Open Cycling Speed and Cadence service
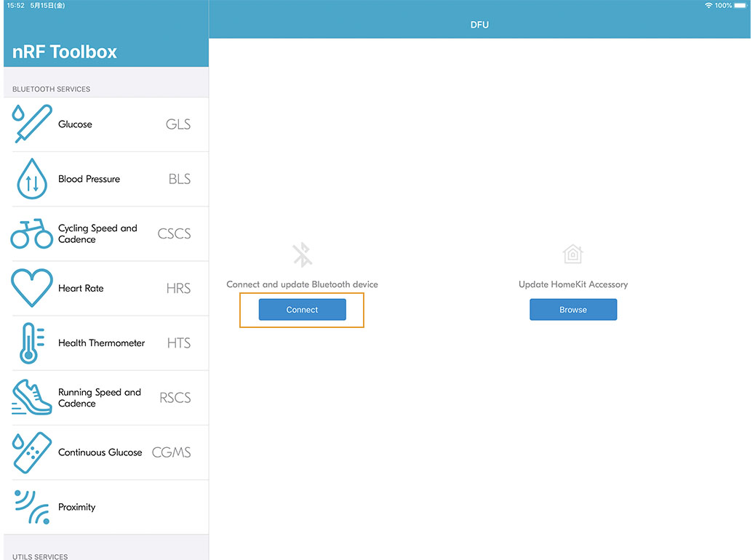Screen dimensions: 755x560 (x=106, y=234)
